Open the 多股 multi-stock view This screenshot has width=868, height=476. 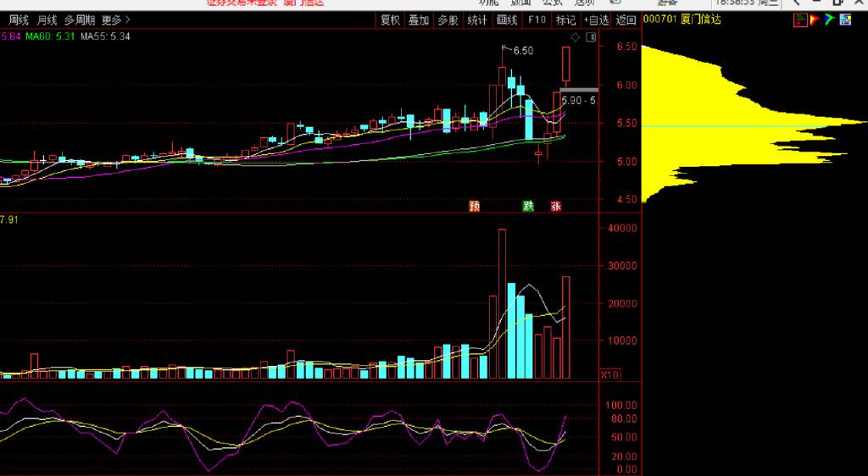448,20
